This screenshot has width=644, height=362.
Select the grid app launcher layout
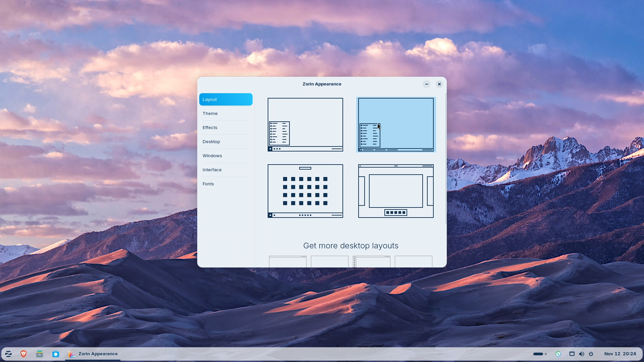[305, 191]
